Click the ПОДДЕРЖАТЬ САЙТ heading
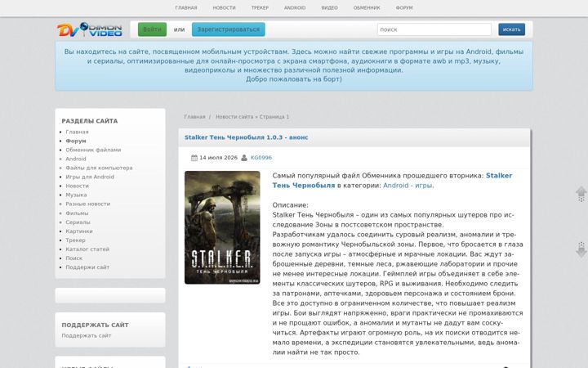Image resolution: width=588 pixels, height=368 pixels. coord(95,325)
